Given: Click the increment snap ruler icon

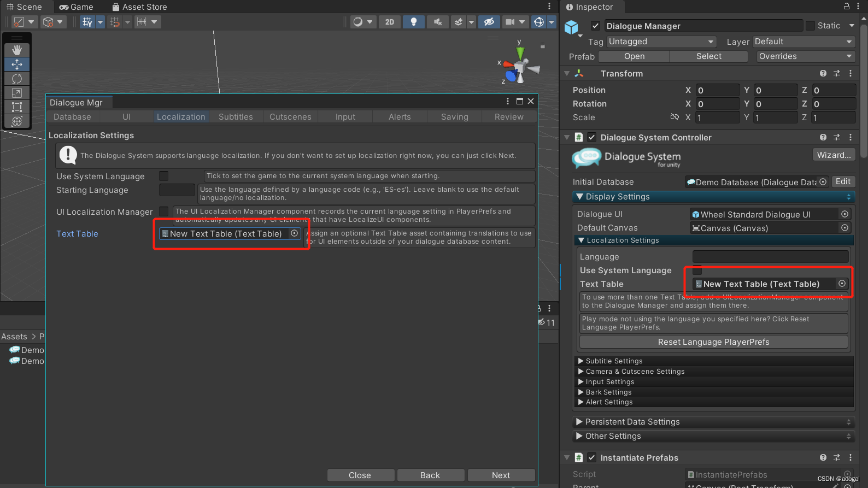Looking at the screenshot, I should (142, 22).
